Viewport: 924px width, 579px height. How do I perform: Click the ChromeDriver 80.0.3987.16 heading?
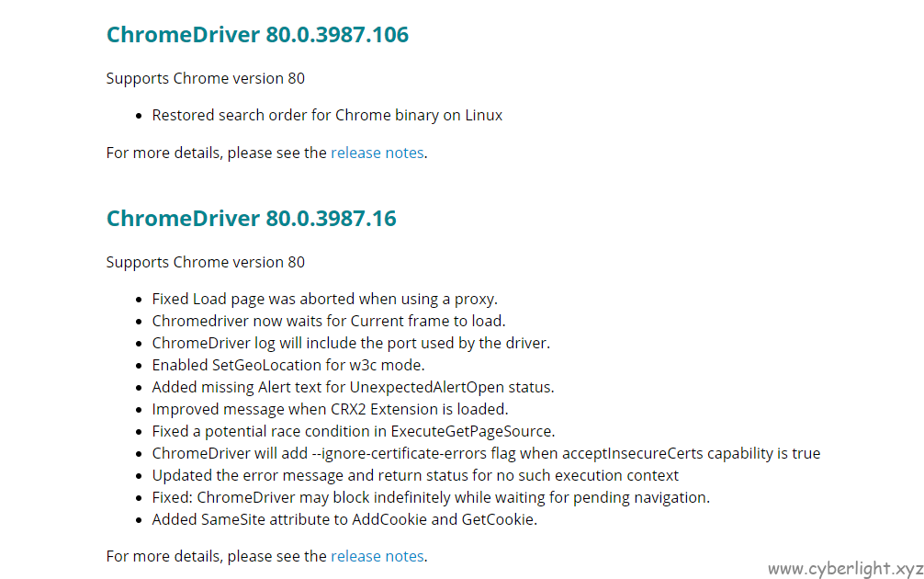pyautogui.click(x=252, y=219)
